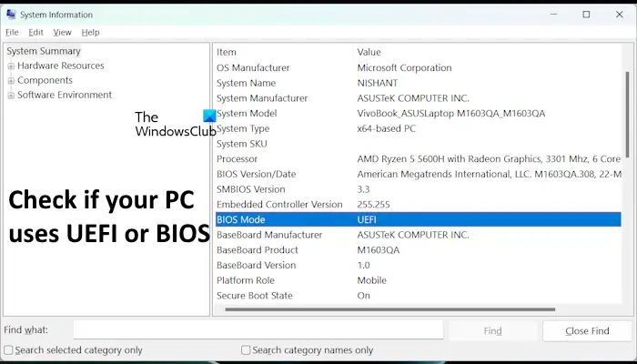This screenshot has height=364, width=637.
Task: Select the BaseBoard Version row
Action: pyautogui.click(x=418, y=266)
